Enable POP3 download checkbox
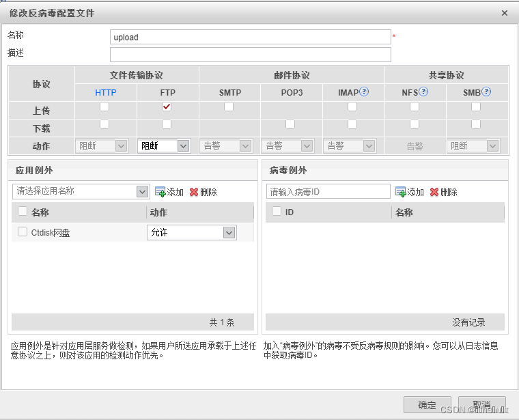The image size is (519, 420). [x=290, y=124]
